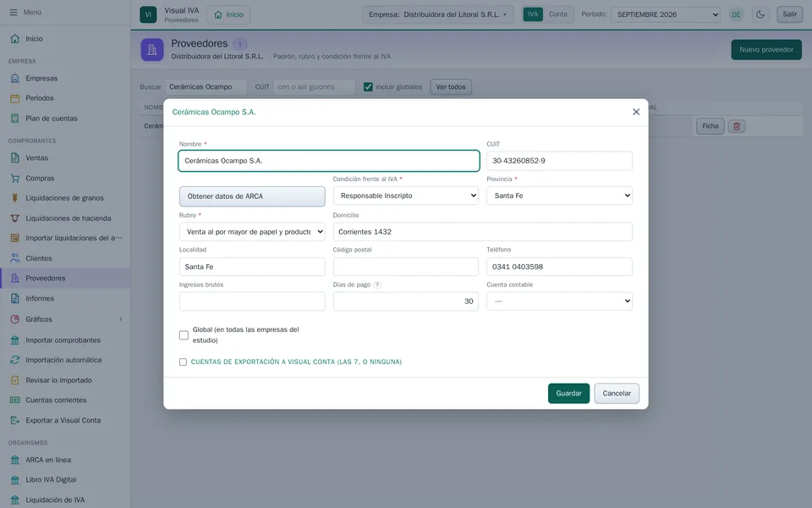Enable the Global checkbox
The image size is (812, 508).
(x=184, y=335)
